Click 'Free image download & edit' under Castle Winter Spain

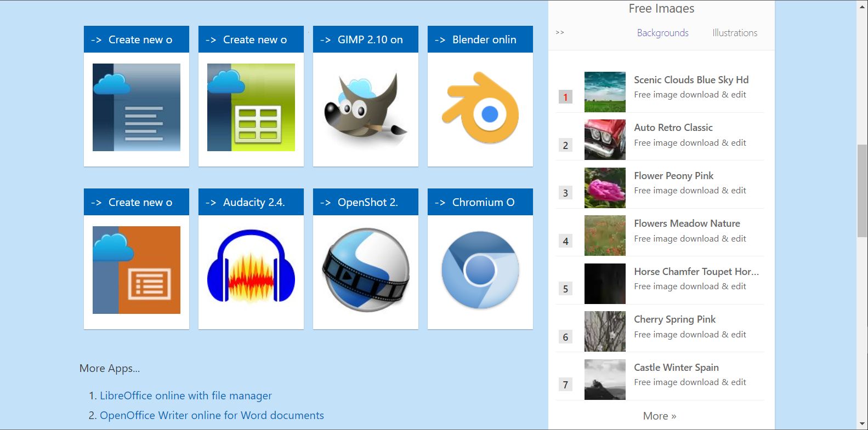click(x=690, y=382)
